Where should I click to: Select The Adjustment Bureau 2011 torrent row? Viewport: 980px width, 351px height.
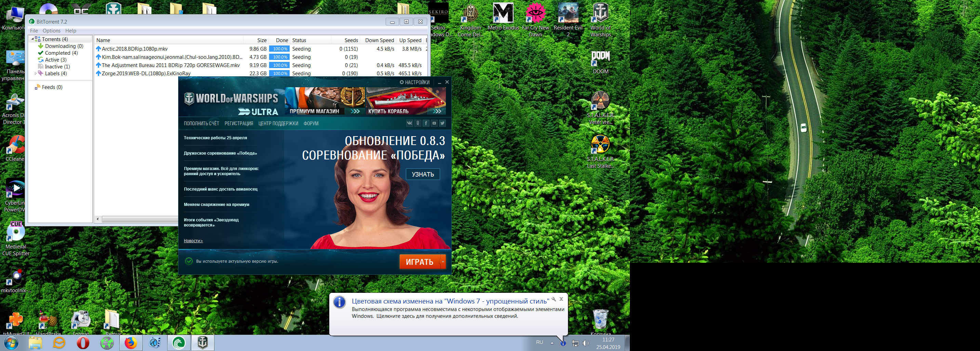coord(261,65)
